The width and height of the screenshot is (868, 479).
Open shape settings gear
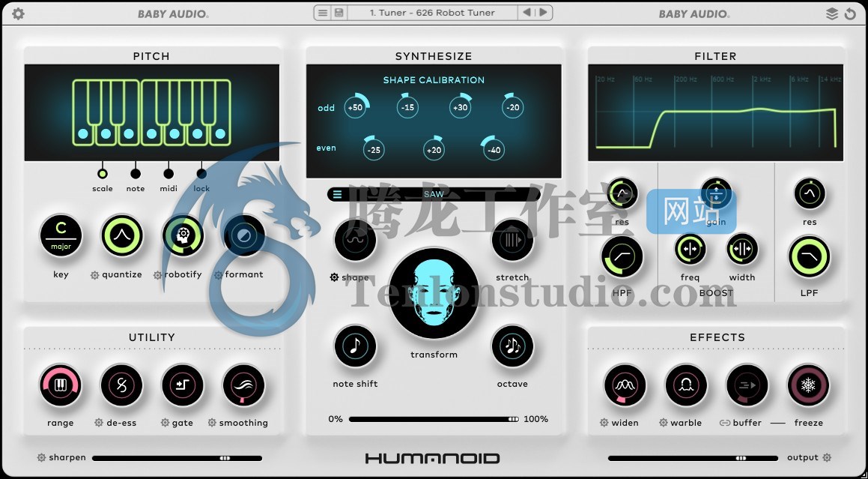pos(334,278)
